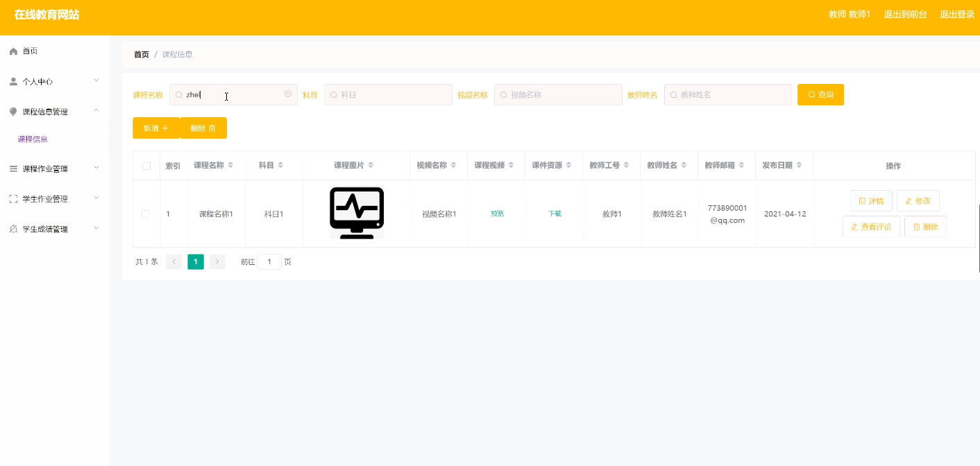The height and width of the screenshot is (466, 980).
Task: Expand the 学生成绩管理 menu chevron
Action: [x=96, y=228]
